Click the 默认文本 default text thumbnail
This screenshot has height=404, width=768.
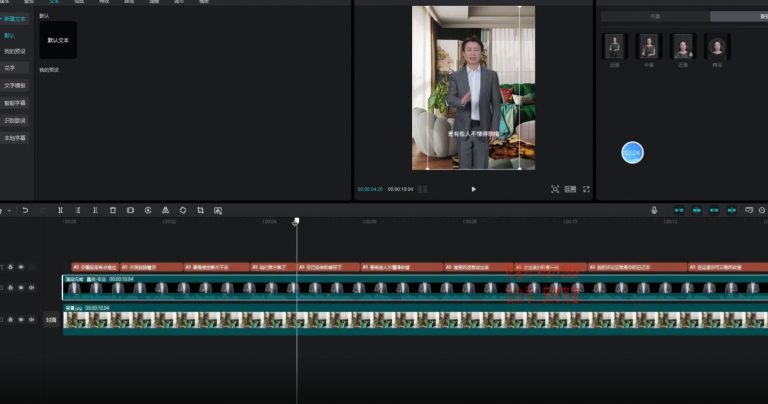(x=58, y=40)
